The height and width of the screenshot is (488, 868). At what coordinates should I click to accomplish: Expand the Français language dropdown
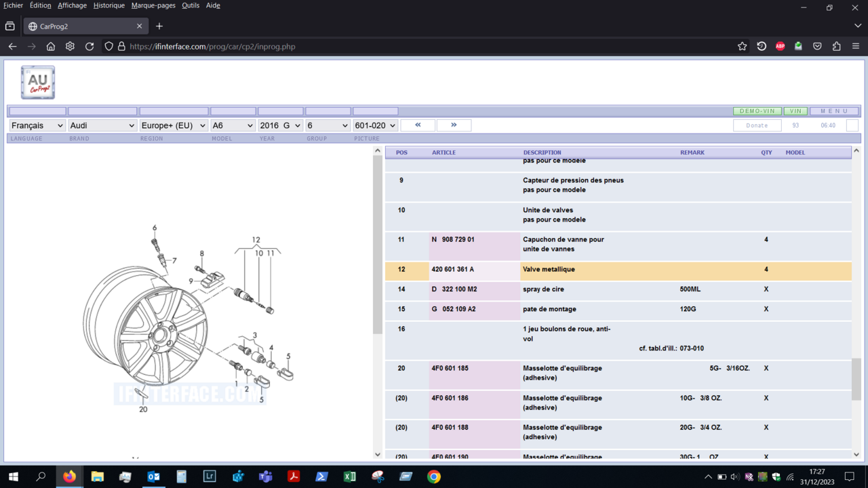coord(37,125)
